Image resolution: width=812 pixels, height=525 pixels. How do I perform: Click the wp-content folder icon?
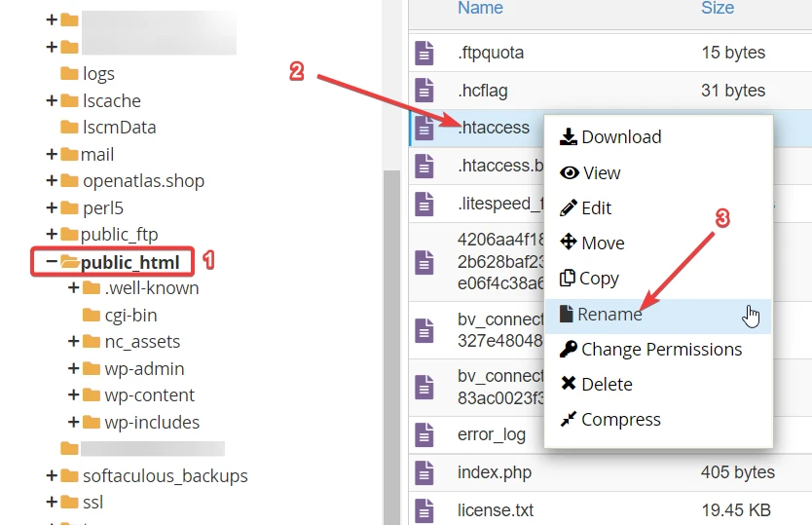pos(92,394)
